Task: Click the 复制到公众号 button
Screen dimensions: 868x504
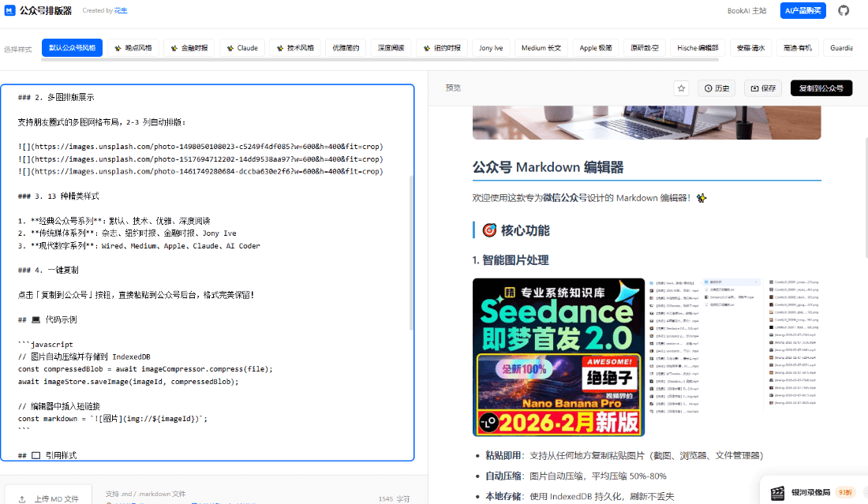Action: tap(820, 88)
